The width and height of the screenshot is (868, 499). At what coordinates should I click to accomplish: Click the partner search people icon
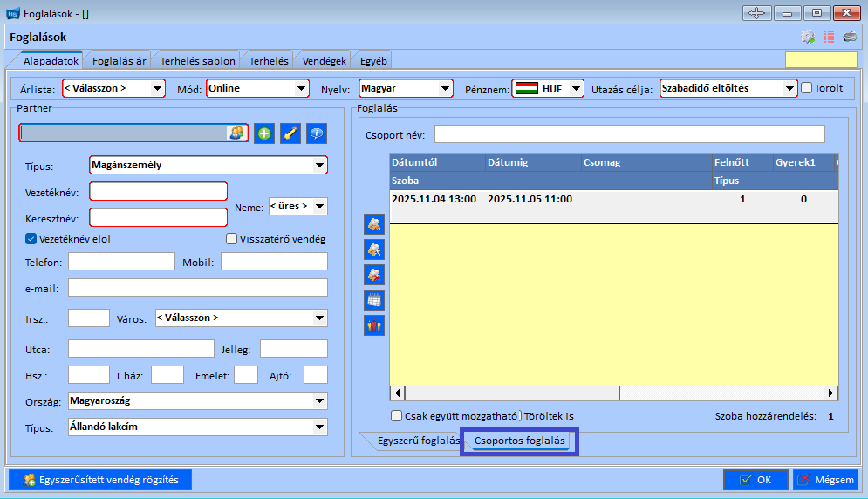click(x=236, y=133)
